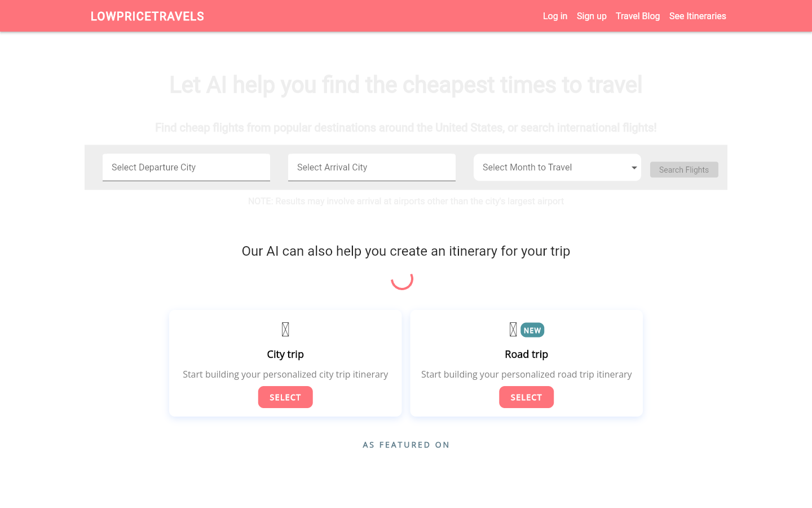Select the Road trip option
This screenshot has width=812, height=508.
click(526, 397)
